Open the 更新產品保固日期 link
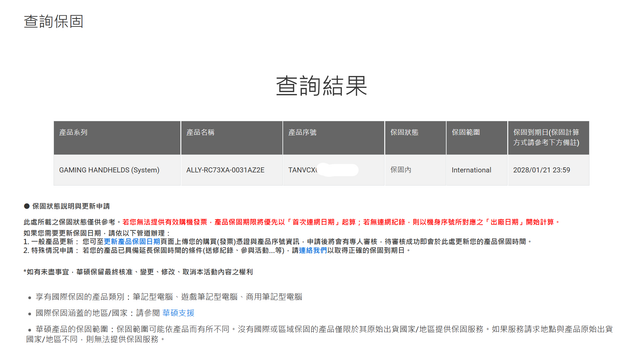The image size is (640, 360). [132, 242]
